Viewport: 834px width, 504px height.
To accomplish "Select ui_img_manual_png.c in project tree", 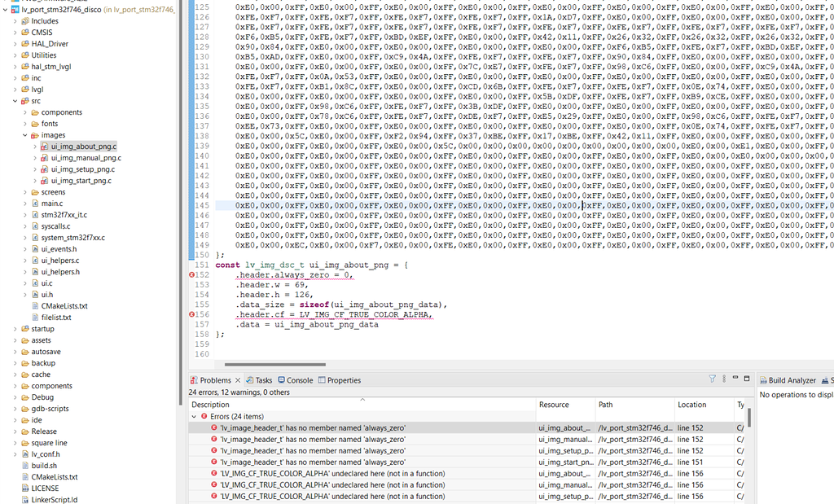I will (x=86, y=158).
